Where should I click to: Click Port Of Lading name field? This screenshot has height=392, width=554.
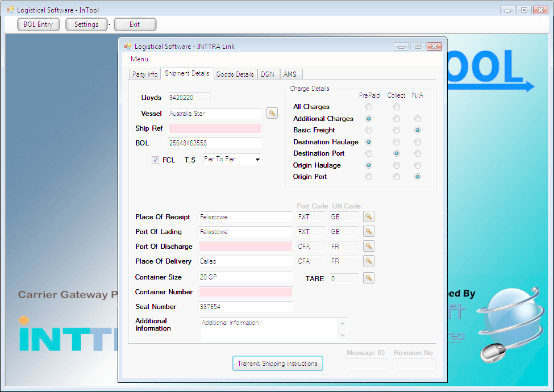[245, 232]
